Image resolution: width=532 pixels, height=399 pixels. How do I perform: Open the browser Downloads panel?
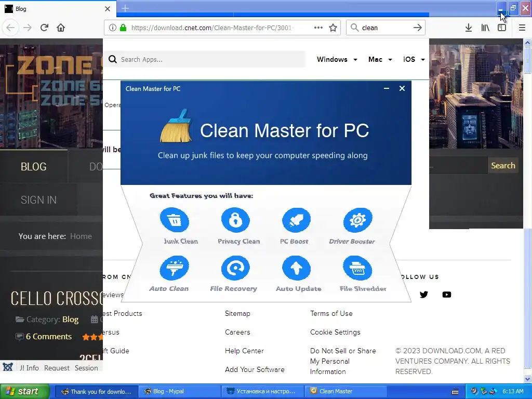pos(469,28)
